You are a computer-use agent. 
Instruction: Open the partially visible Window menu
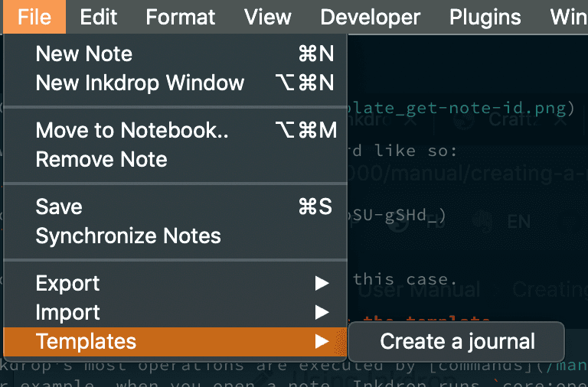tap(568, 17)
